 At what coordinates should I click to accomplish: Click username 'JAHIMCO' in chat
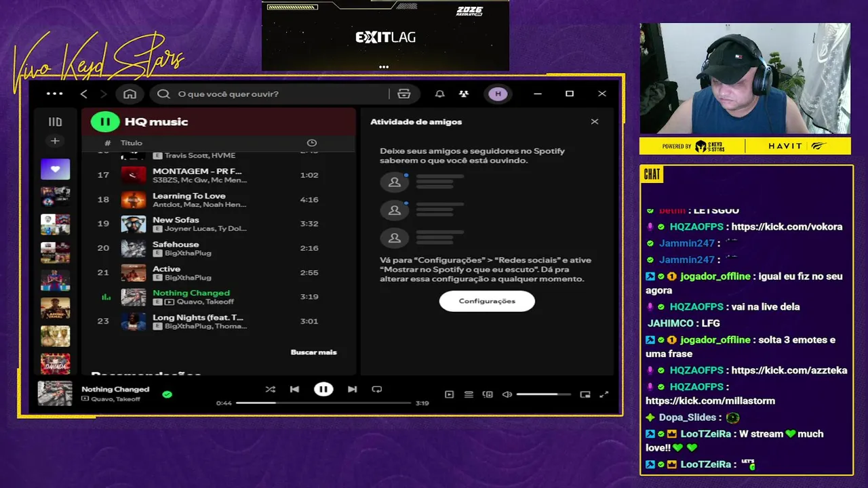tap(670, 323)
